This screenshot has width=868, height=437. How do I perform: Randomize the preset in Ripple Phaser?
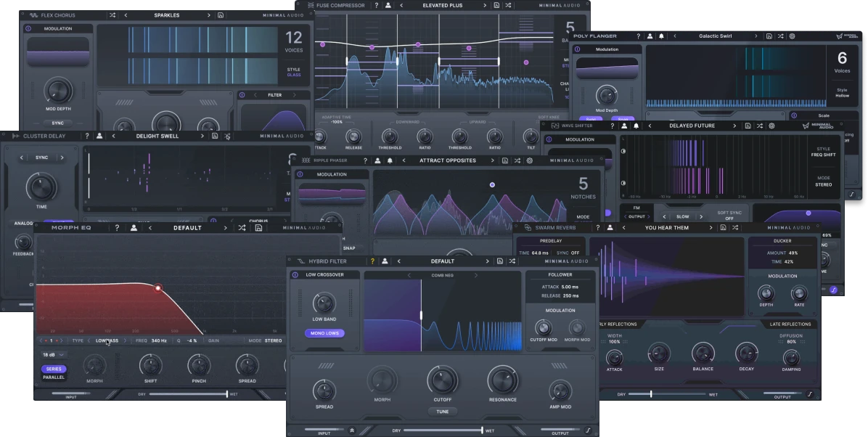(517, 160)
